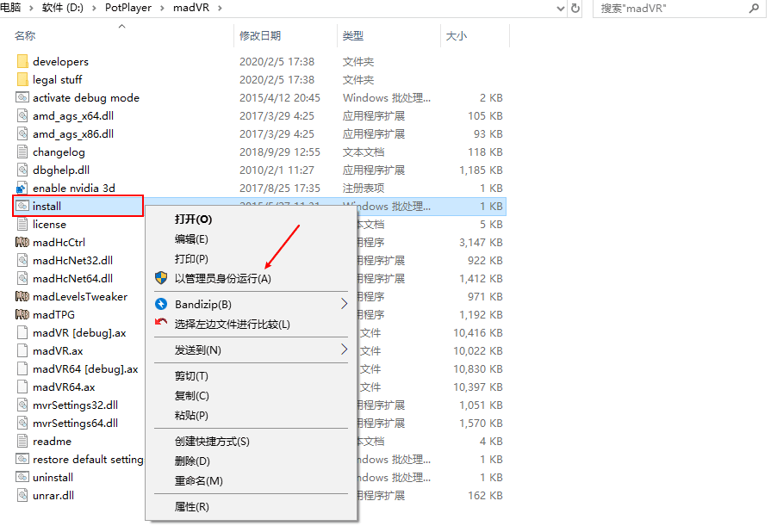777x532 pixels.
Task: Click the amd_ags_x86.dll file icon
Action: [22, 133]
